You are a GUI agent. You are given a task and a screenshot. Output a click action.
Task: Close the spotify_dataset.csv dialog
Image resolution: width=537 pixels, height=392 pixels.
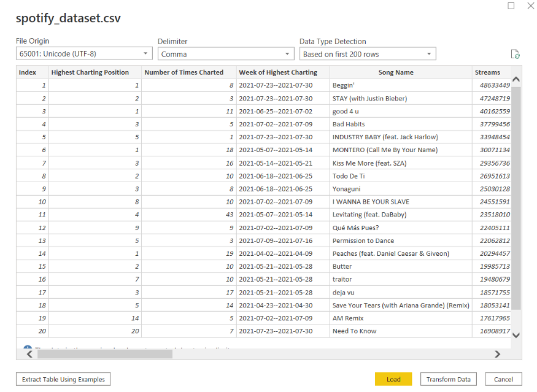click(530, 6)
